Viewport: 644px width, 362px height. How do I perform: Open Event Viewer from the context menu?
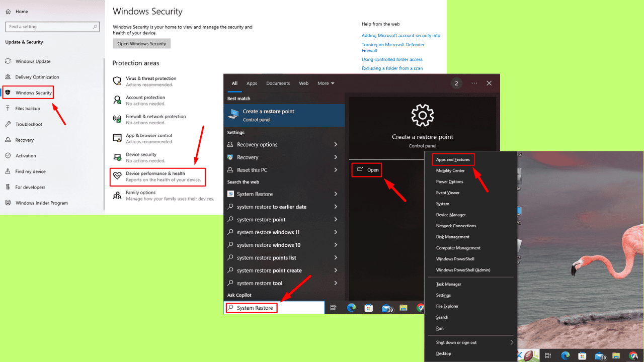pos(448,193)
